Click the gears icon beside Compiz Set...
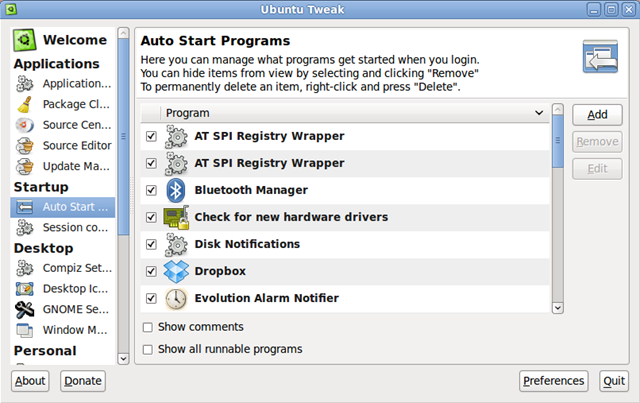640x403 pixels. 24,268
